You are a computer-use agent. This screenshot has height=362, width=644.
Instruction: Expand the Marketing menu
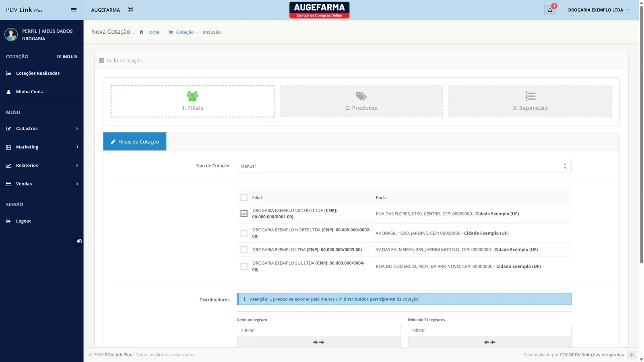pyautogui.click(x=41, y=147)
